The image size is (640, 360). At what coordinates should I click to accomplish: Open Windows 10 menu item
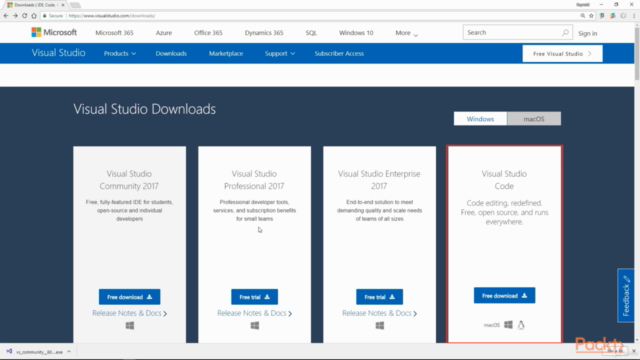pos(356,33)
